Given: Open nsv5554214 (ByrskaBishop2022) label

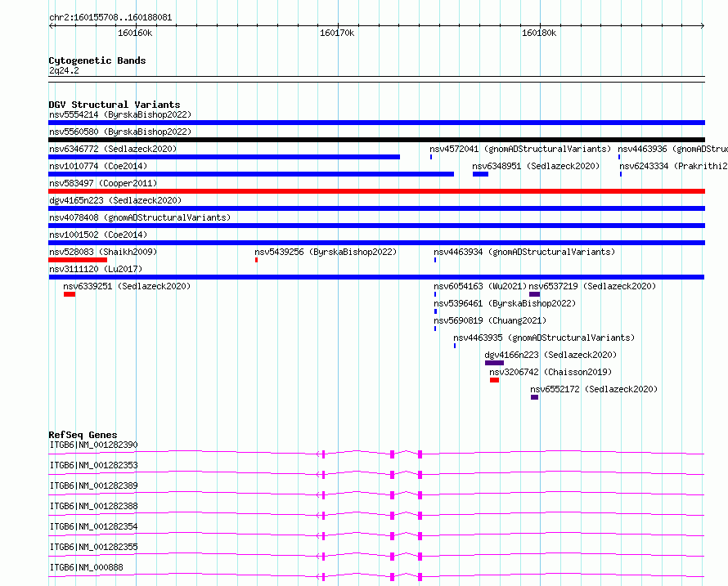Looking at the screenshot, I should 120,114.
